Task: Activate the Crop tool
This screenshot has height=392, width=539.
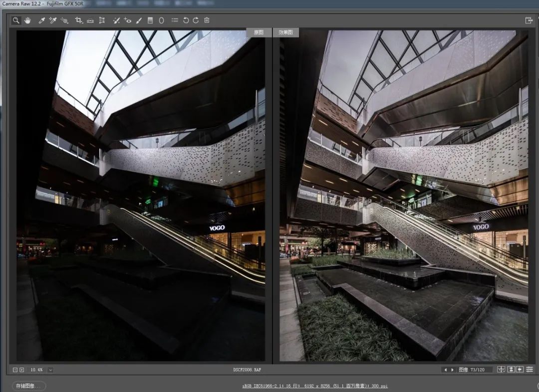Action: click(78, 20)
